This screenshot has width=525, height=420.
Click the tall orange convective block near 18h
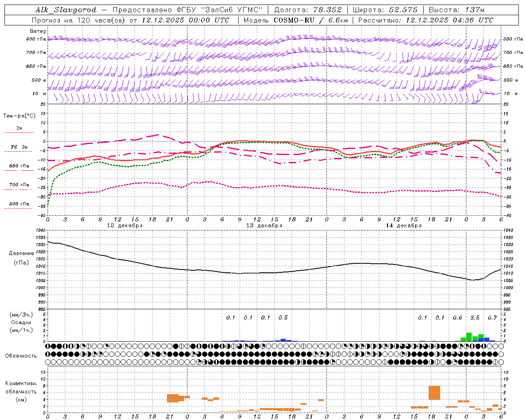point(434,393)
